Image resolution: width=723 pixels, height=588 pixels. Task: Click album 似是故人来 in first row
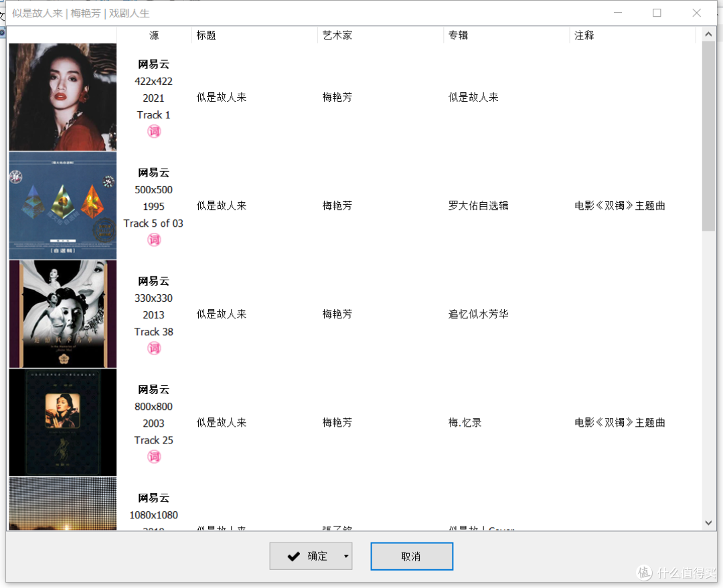pyautogui.click(x=473, y=97)
